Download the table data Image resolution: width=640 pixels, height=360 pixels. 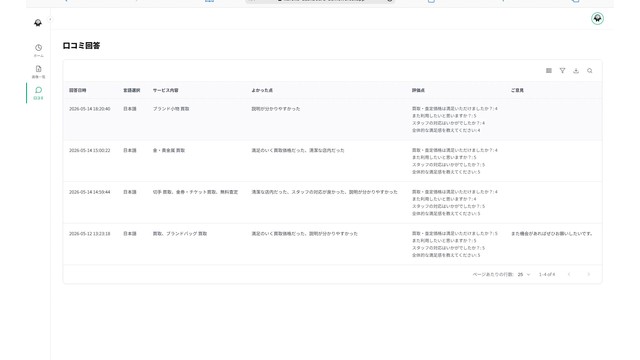pyautogui.click(x=576, y=71)
